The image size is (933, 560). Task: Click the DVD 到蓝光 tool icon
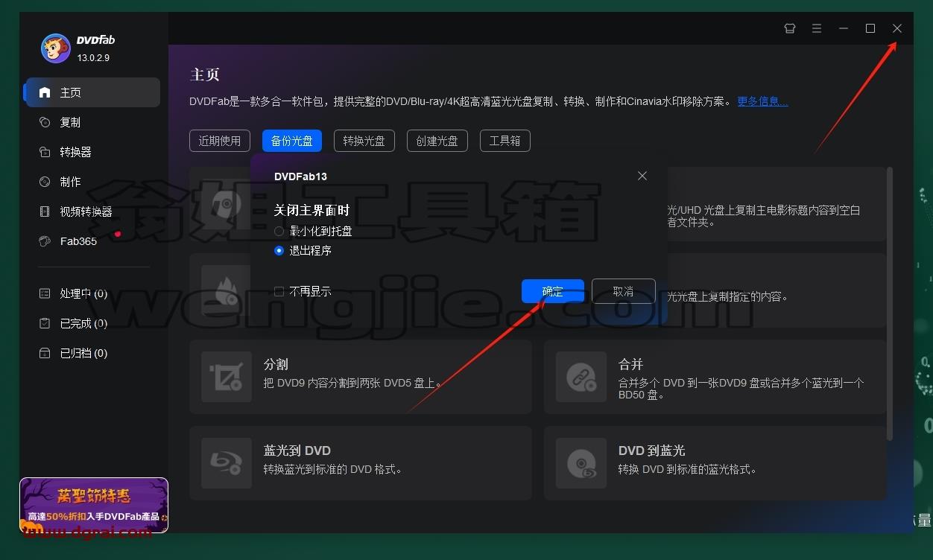click(x=581, y=463)
